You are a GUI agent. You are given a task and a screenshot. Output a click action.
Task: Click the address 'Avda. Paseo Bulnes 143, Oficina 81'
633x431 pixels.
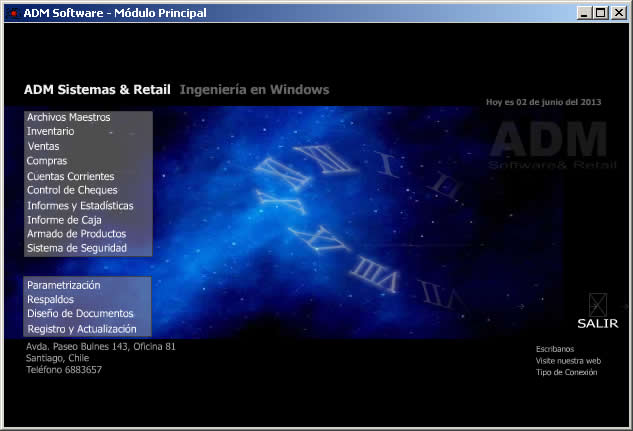coord(101,346)
